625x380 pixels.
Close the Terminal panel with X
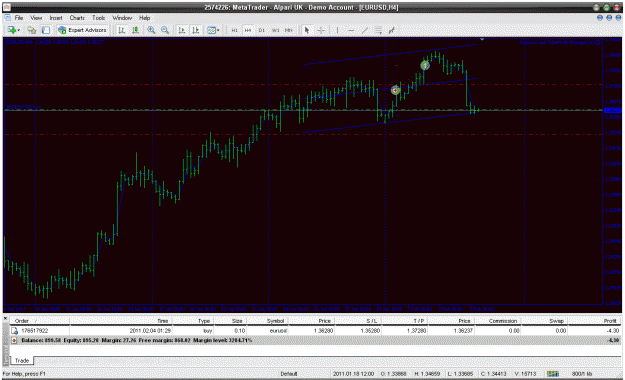[6, 318]
